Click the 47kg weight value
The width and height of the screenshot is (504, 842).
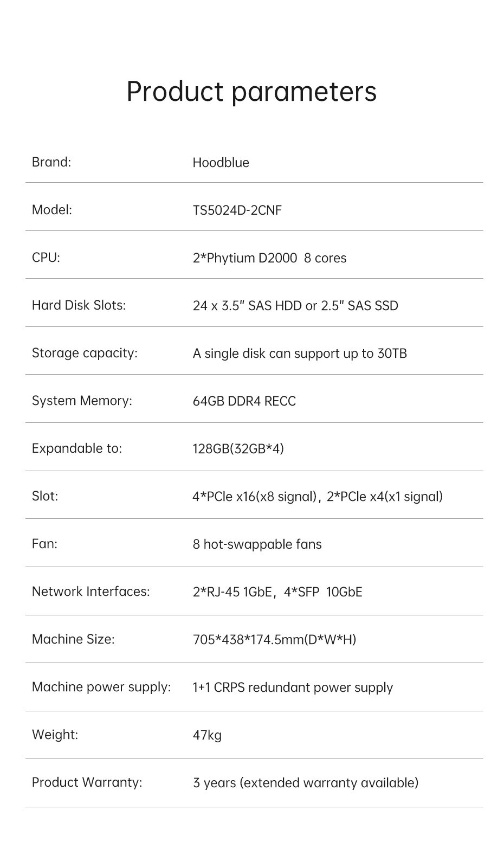click(x=207, y=735)
